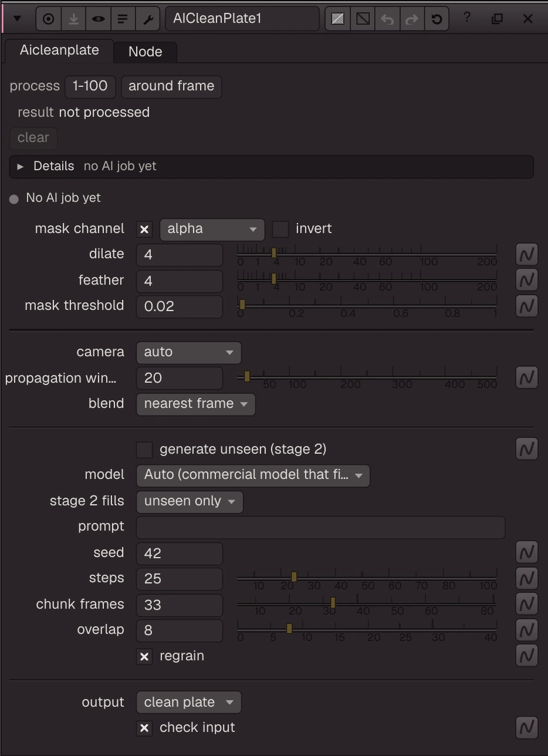Open the dilate animation curve icon

click(526, 255)
